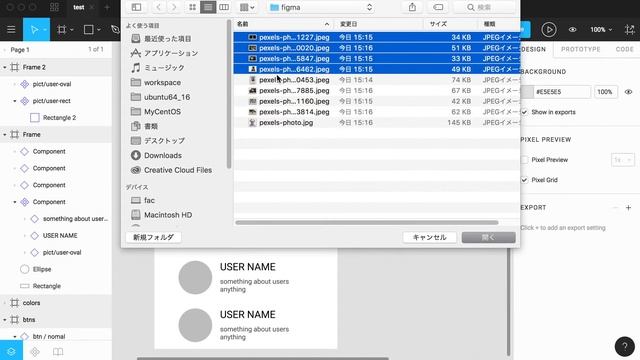Viewport: 640px width, 360px height.
Task: Open the Components panel icon at bottom
Action: [35, 351]
